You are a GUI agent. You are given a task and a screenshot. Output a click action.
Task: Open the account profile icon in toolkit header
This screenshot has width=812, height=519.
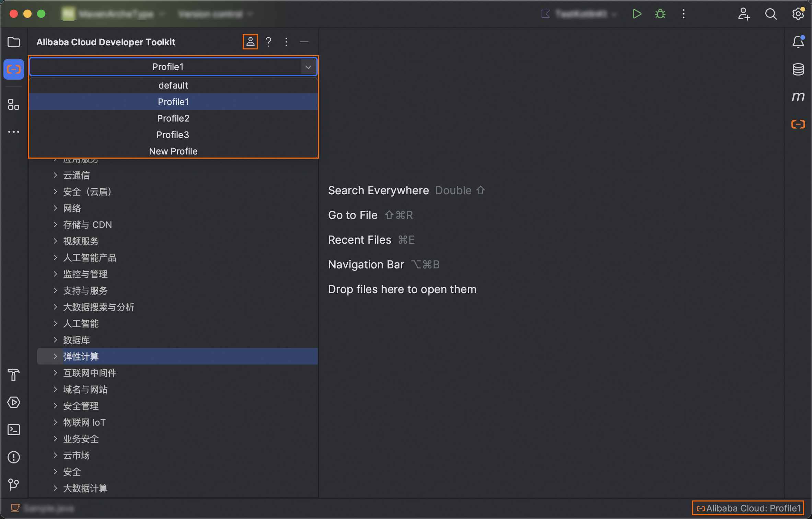250,42
